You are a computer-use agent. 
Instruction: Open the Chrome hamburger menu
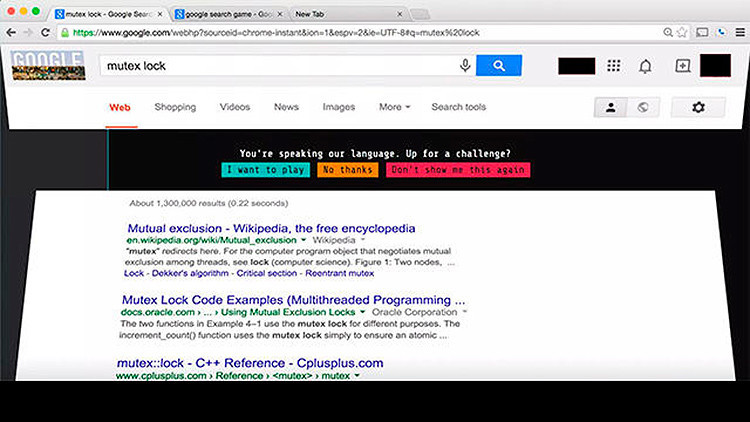(x=740, y=33)
